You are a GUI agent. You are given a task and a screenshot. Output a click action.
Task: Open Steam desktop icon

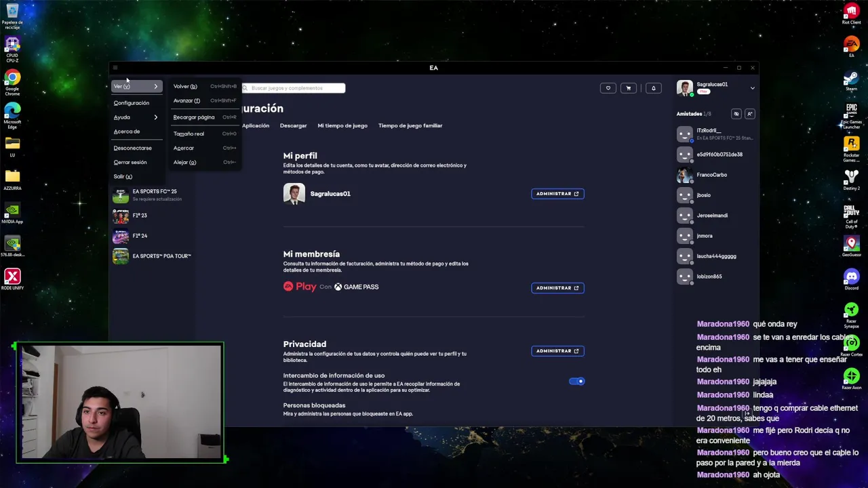pos(852,79)
